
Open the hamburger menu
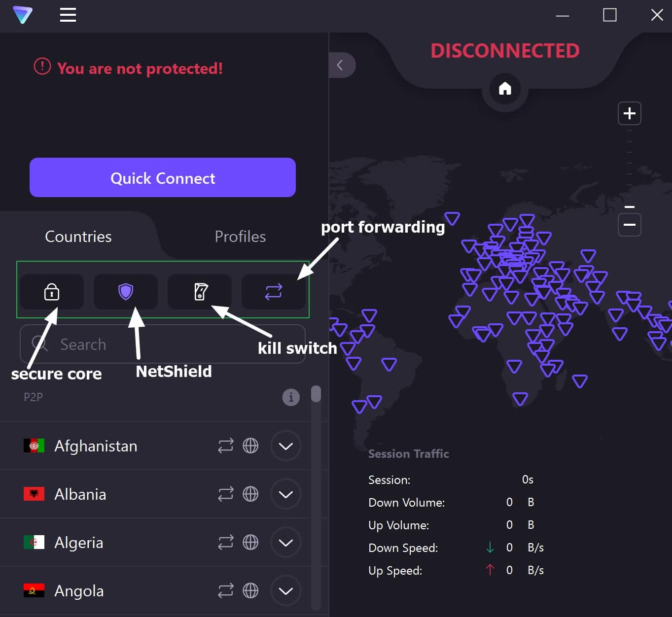68,15
